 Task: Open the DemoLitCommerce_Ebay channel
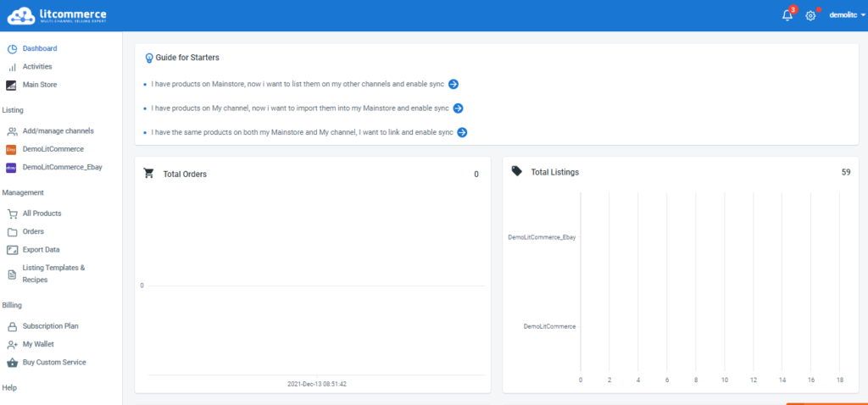tap(61, 167)
